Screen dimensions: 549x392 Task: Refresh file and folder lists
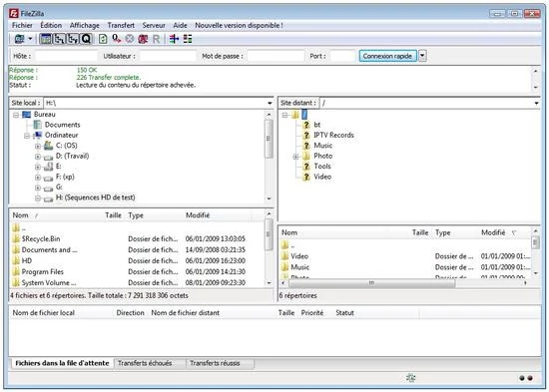point(103,39)
